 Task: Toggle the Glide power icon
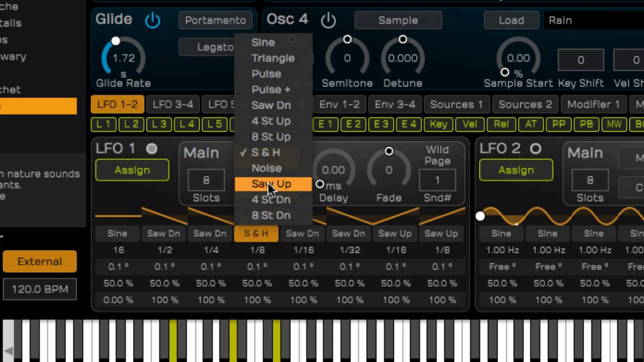click(x=152, y=21)
